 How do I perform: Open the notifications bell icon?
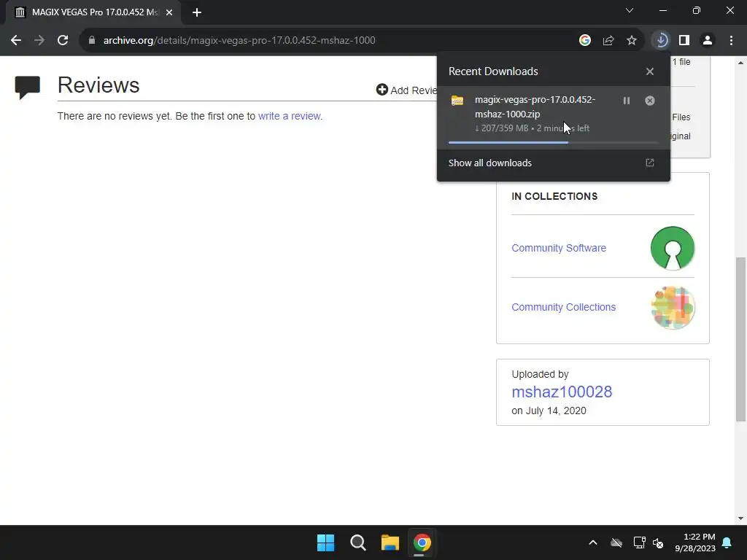click(727, 542)
